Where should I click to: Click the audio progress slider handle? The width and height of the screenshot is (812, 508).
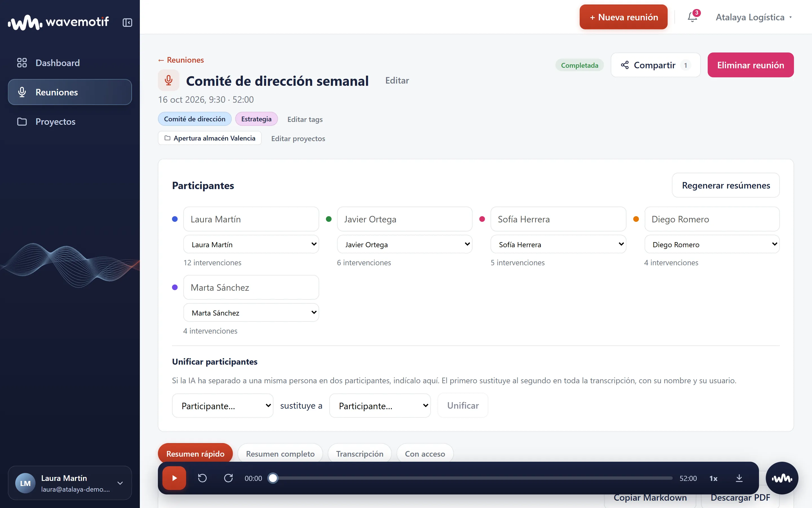pyautogui.click(x=273, y=478)
